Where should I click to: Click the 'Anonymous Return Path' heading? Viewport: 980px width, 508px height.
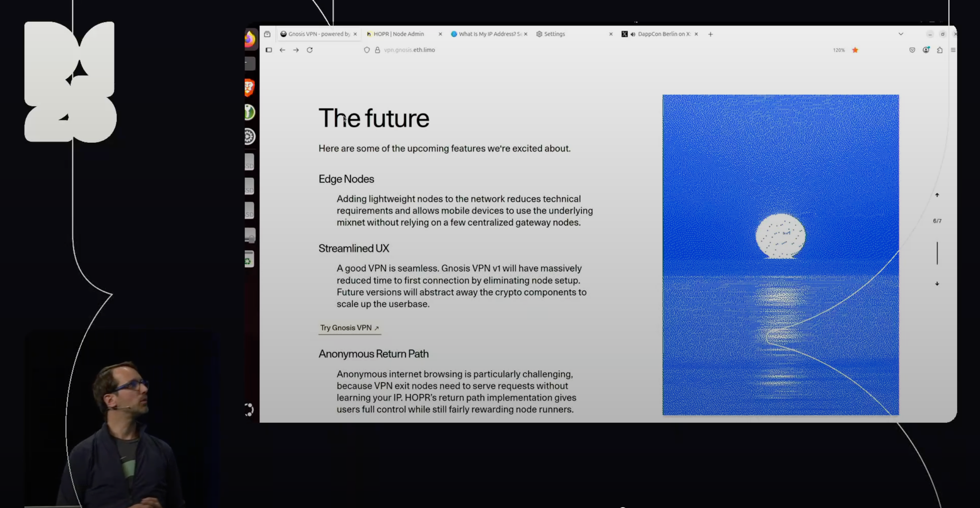click(x=373, y=354)
